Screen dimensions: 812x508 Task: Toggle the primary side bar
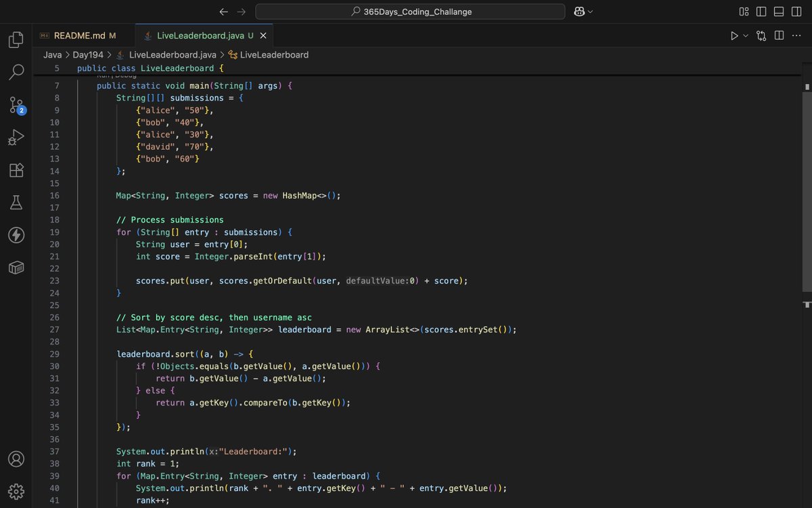pos(761,12)
